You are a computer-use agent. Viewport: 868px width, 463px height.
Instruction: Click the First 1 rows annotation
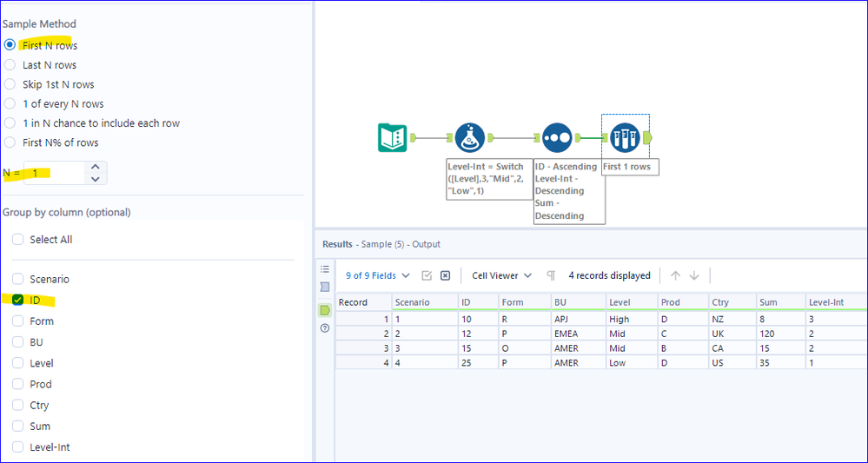630,167
